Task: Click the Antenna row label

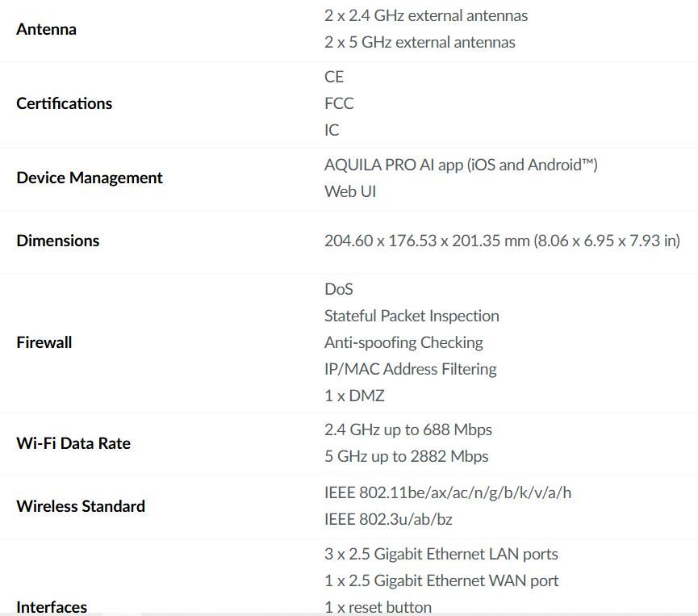Action: (46, 29)
